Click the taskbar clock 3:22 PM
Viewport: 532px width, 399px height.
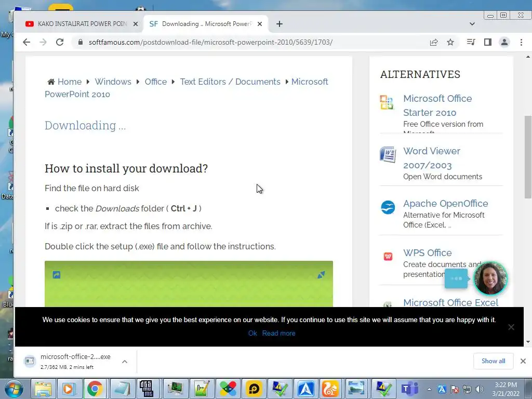pos(506,389)
